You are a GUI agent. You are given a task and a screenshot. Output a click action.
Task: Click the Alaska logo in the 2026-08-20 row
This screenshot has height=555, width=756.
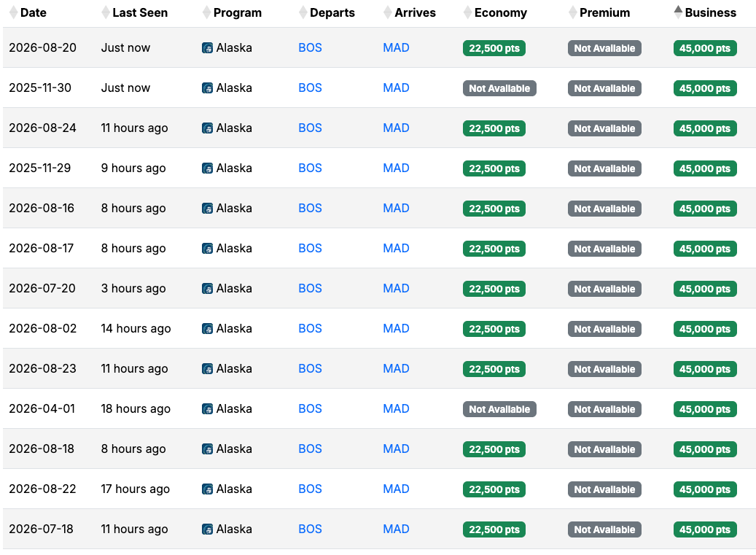coord(207,47)
